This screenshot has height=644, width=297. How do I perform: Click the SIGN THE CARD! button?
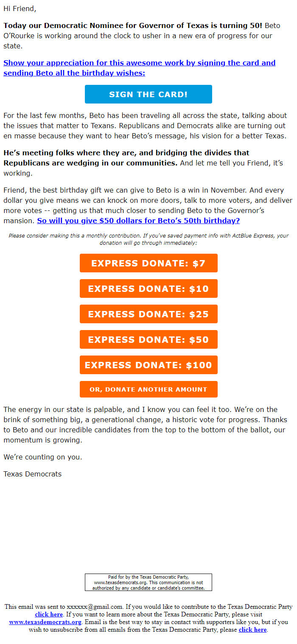coord(148,94)
